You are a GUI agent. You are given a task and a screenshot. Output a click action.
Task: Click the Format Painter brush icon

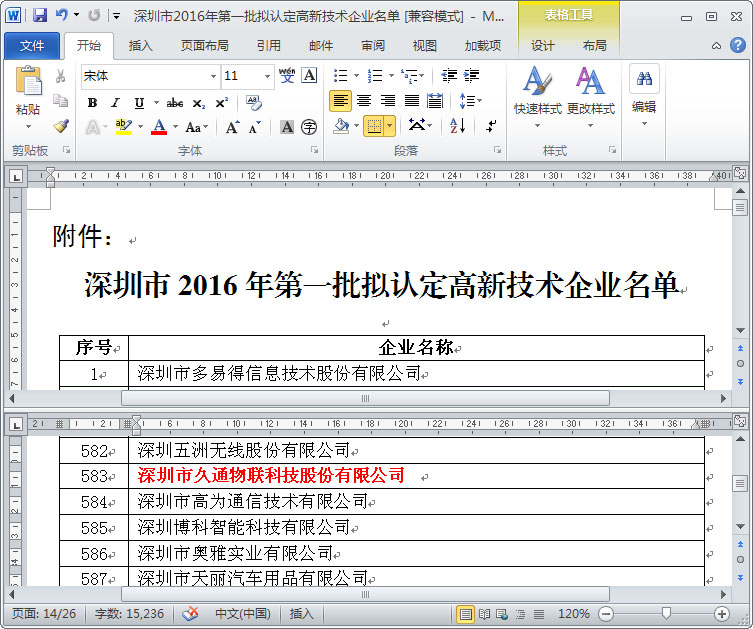[x=61, y=127]
